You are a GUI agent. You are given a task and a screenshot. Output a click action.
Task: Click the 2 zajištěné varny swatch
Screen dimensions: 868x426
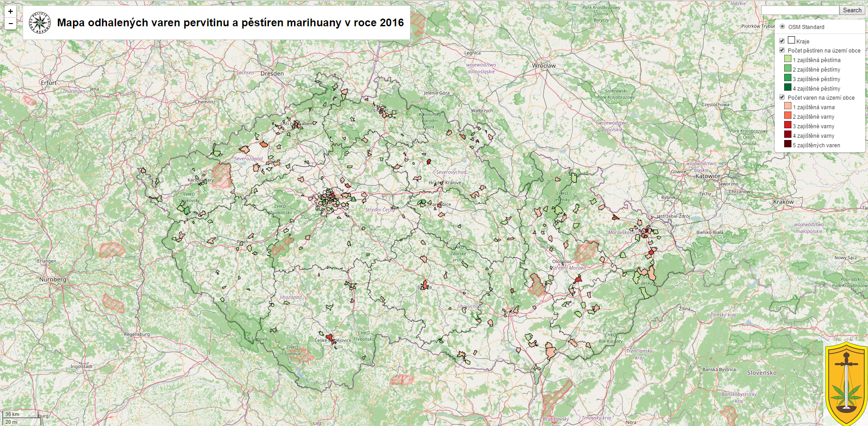click(788, 116)
